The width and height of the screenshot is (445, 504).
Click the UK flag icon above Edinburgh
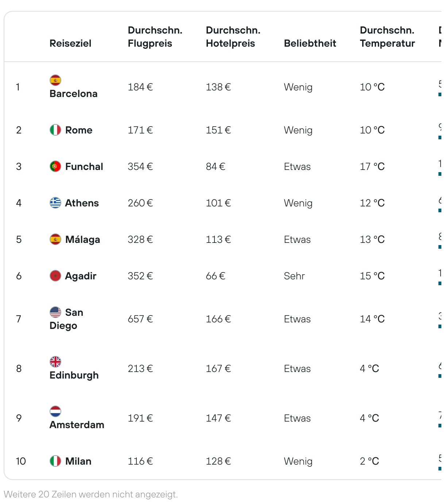(x=55, y=362)
